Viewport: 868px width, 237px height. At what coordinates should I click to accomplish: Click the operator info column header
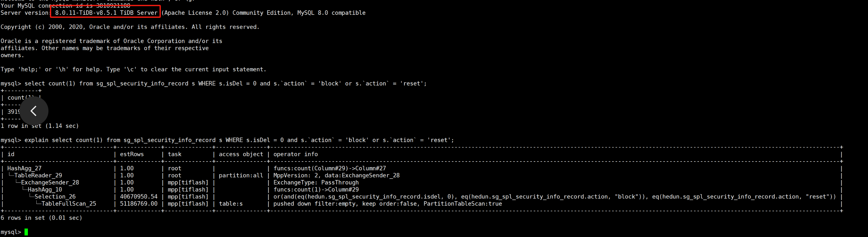point(296,154)
